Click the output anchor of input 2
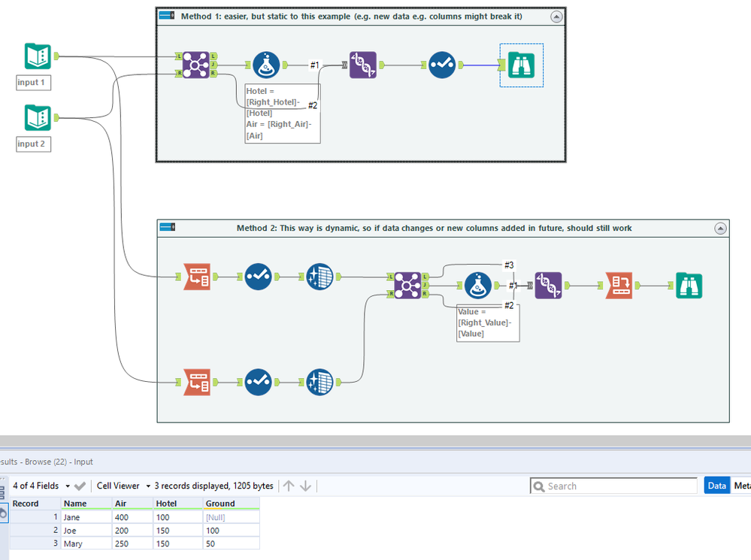 click(56, 117)
